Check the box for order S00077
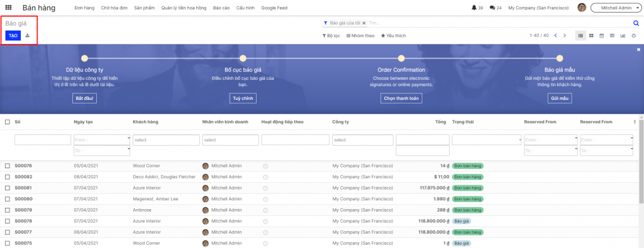 (8, 232)
